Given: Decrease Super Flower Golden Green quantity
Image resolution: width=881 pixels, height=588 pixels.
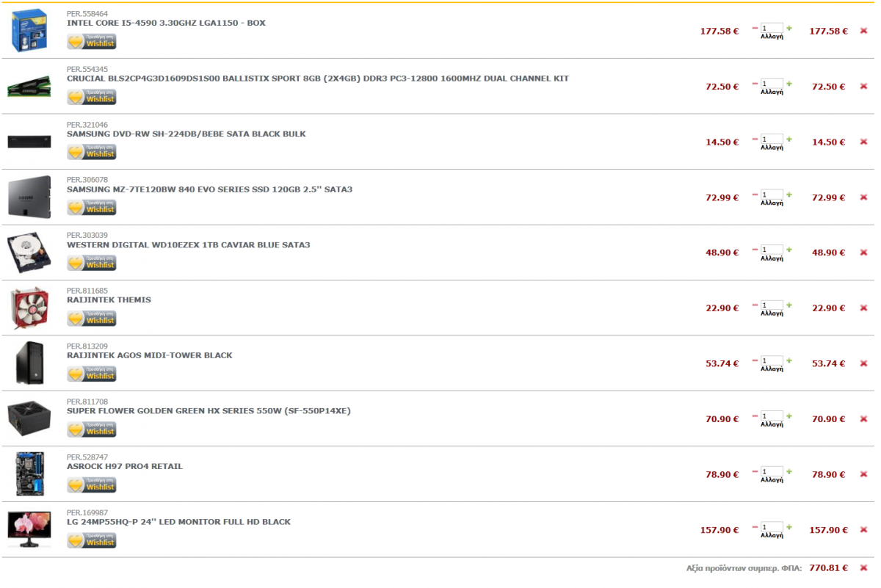Looking at the screenshot, I should [755, 416].
